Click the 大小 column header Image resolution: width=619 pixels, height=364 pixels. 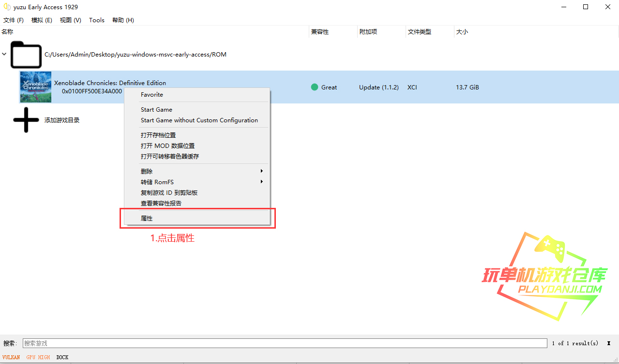point(462,32)
